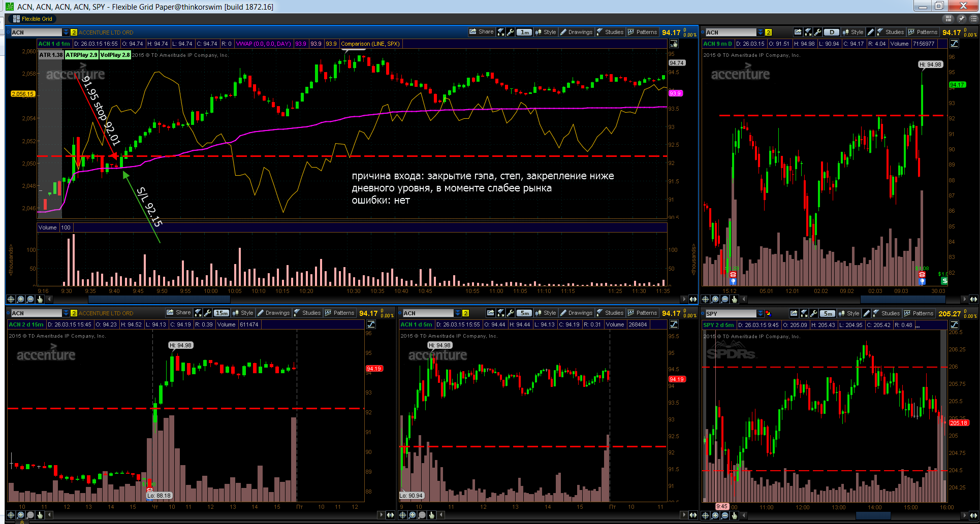Select drawing pencil icon on SPY chart
980x524 pixels.
click(x=866, y=313)
